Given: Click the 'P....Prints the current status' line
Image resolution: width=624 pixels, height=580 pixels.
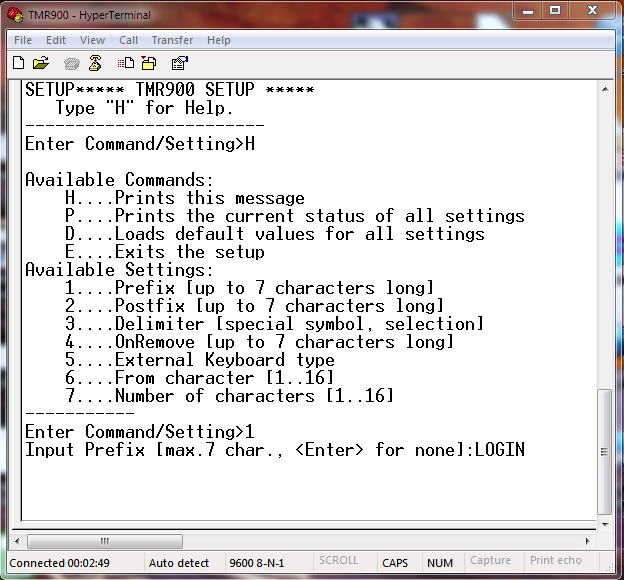Looking at the screenshot, I should pyautogui.click(x=295, y=216).
